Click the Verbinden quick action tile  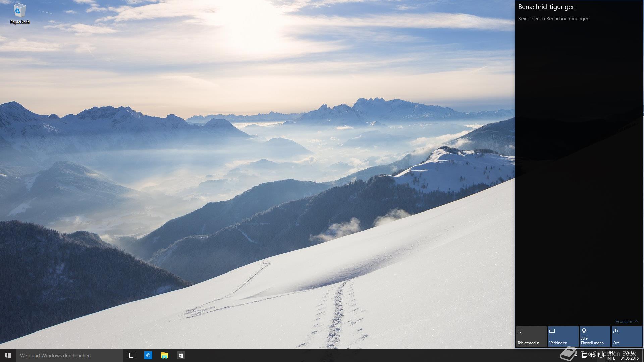click(x=563, y=336)
